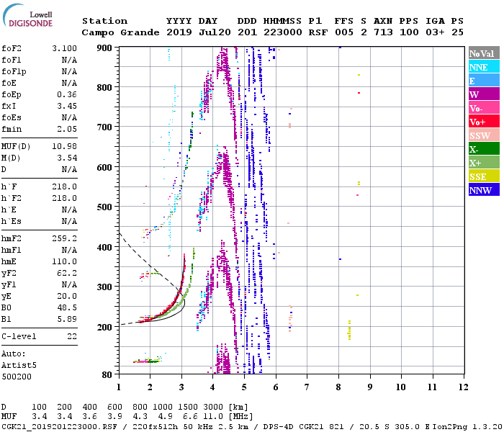
Task: Click the CGK21_2019201223000.RSF file name
Action: (60, 427)
